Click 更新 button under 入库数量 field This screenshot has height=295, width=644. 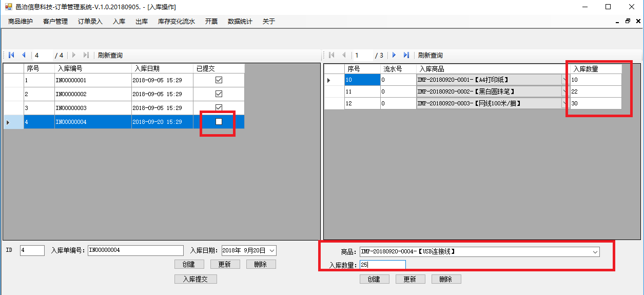(x=411, y=279)
